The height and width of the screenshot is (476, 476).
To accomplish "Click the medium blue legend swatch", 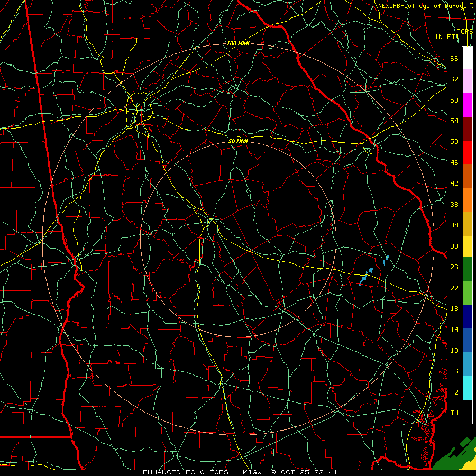I will click(x=467, y=340).
